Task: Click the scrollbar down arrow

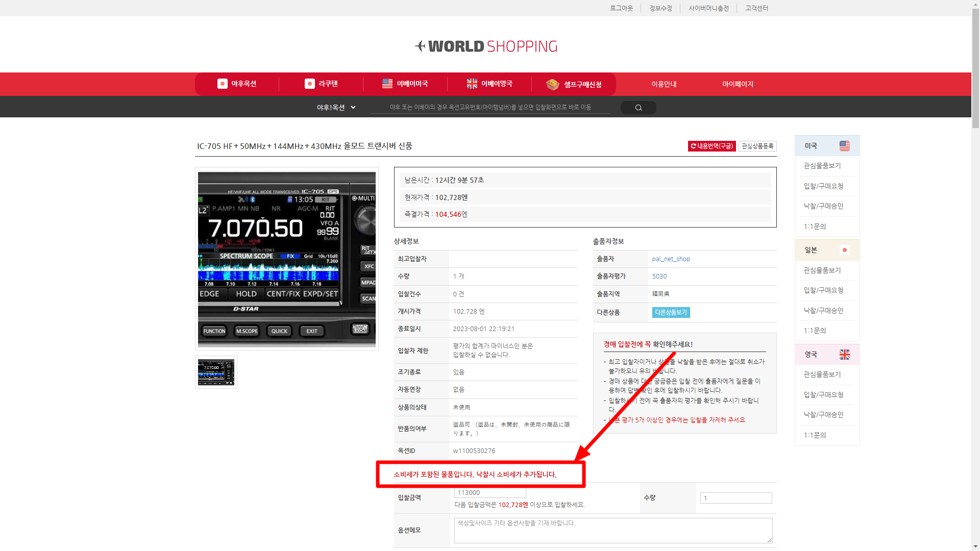Action: tap(975, 546)
